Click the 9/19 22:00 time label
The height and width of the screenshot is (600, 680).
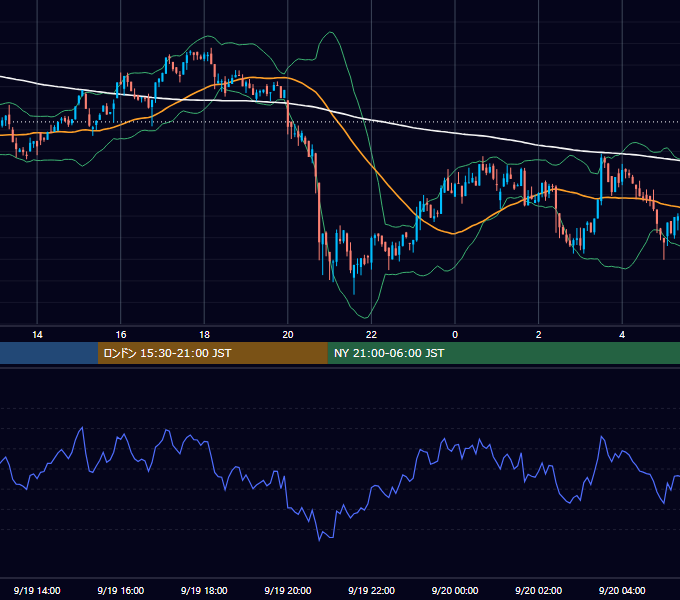pos(371,590)
